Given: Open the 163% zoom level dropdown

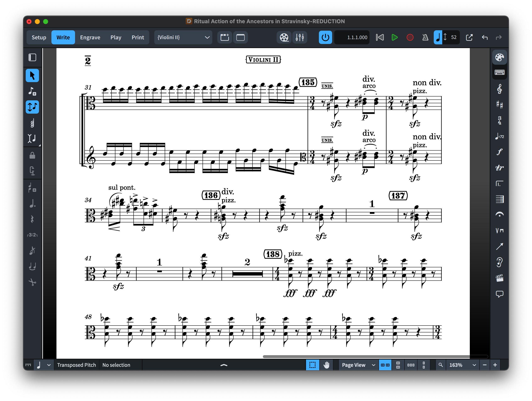Looking at the screenshot, I should coord(462,365).
